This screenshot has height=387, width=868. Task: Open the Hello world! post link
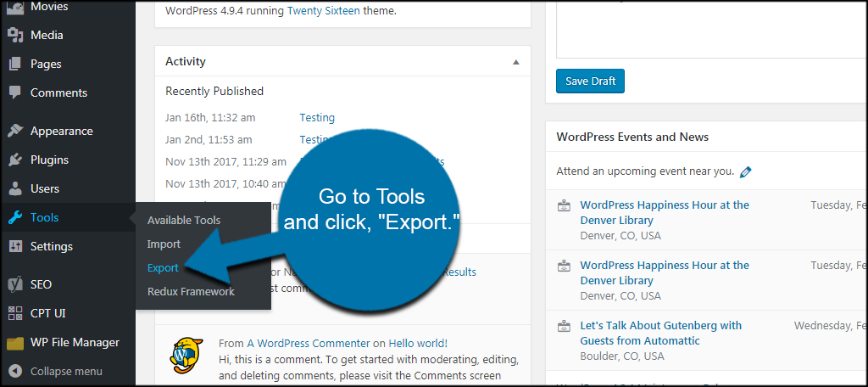click(418, 343)
